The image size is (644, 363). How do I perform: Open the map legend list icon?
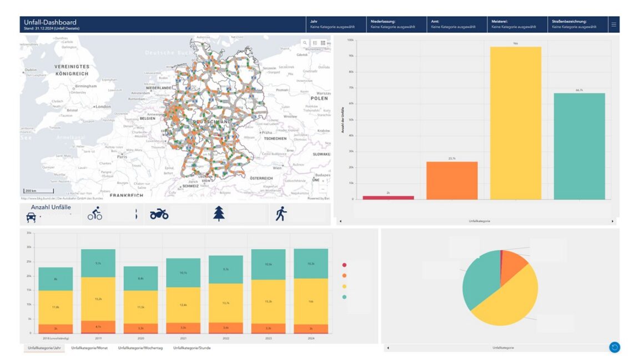pos(315,43)
